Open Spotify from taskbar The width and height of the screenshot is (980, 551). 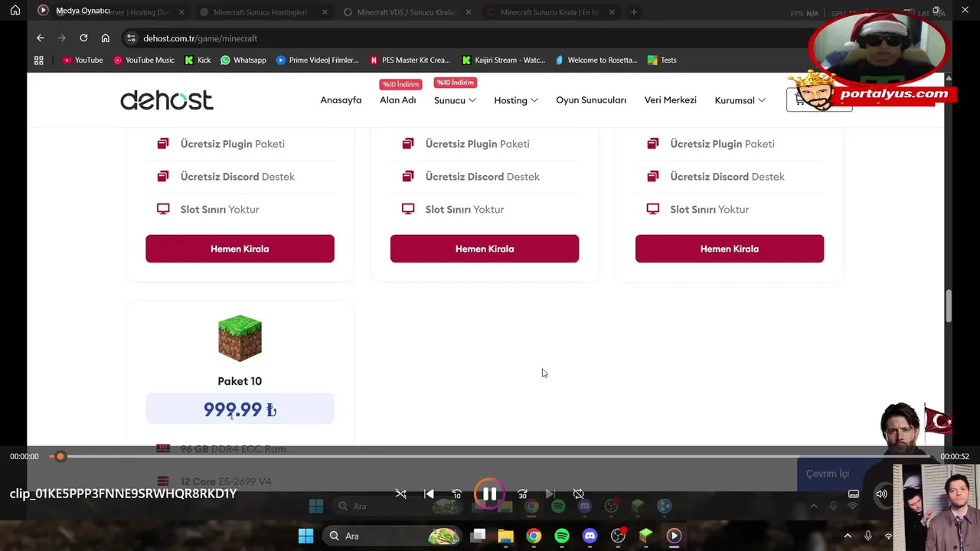pos(562,536)
